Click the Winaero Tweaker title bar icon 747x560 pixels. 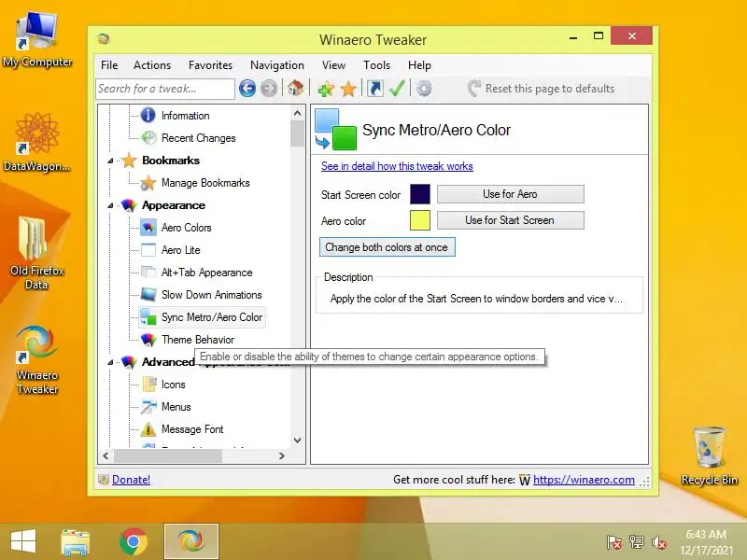pos(104,38)
